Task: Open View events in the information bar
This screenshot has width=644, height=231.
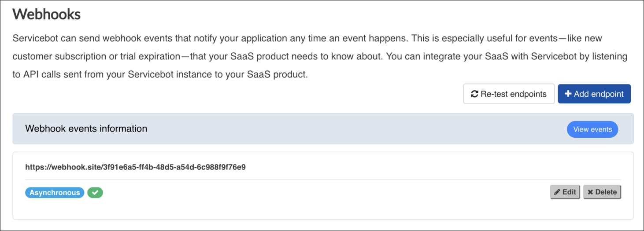Action: (x=592, y=129)
